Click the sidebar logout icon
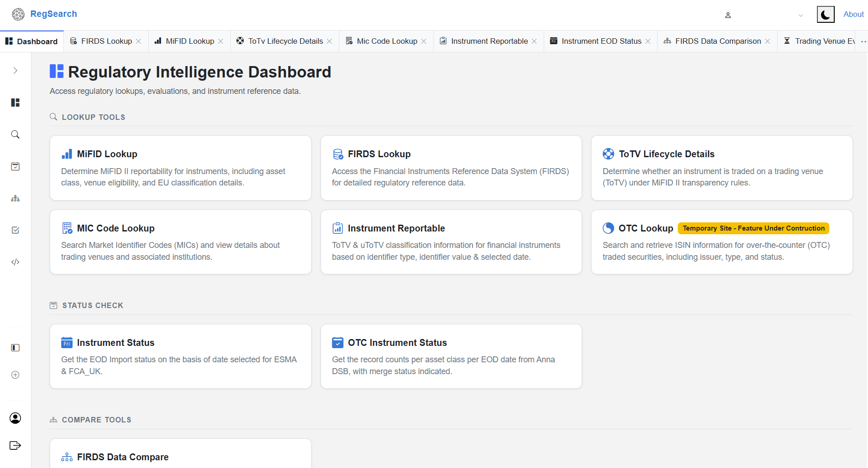 click(16, 445)
